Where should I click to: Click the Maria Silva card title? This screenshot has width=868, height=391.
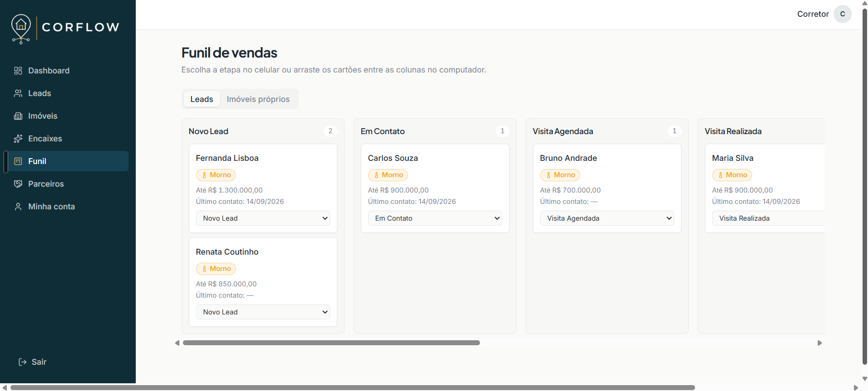pyautogui.click(x=733, y=158)
